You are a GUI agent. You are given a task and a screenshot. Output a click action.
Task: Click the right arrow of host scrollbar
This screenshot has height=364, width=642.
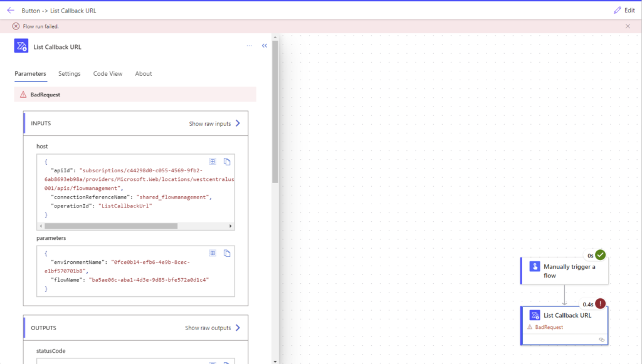click(231, 226)
